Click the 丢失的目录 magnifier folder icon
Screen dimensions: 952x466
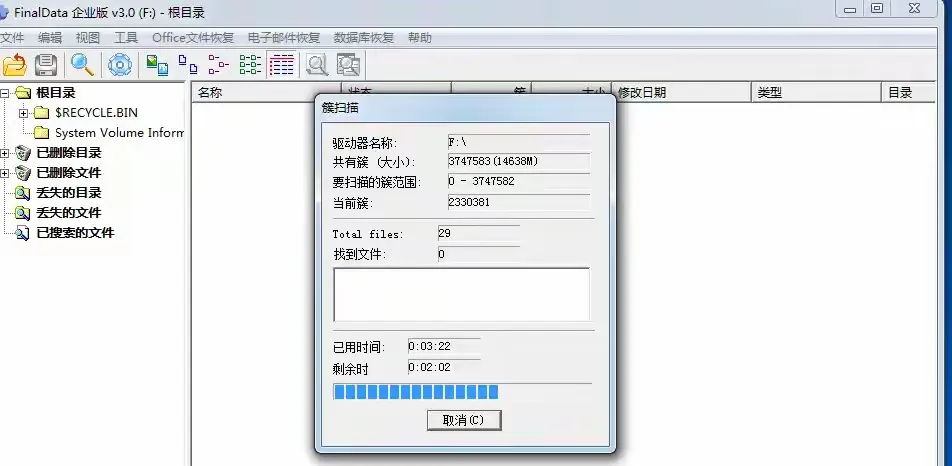(23, 193)
